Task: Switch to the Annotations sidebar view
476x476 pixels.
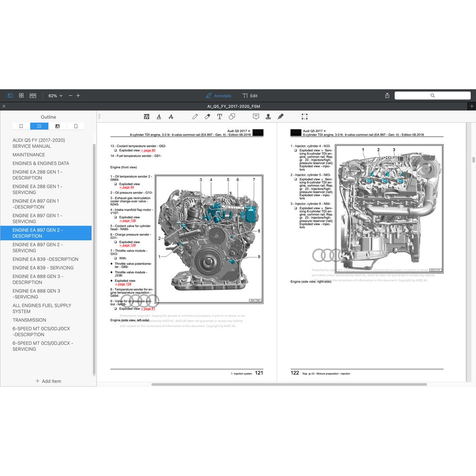Action: tap(58, 126)
